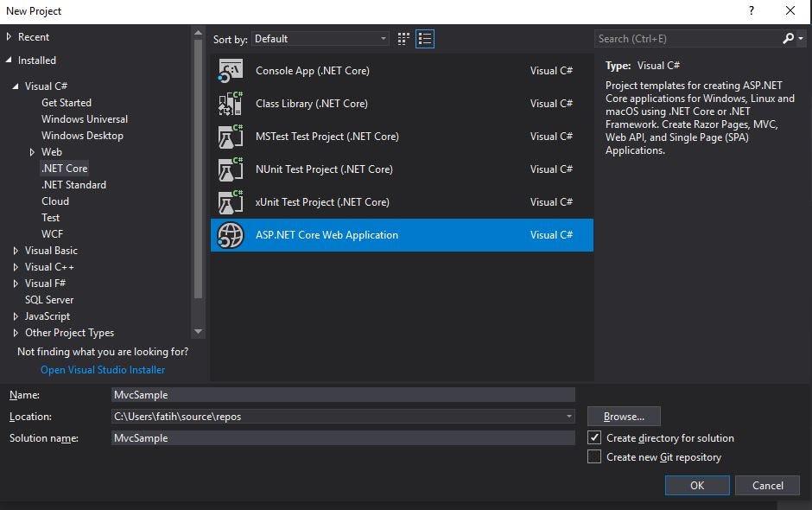Select the .NET Standard category

(73, 184)
